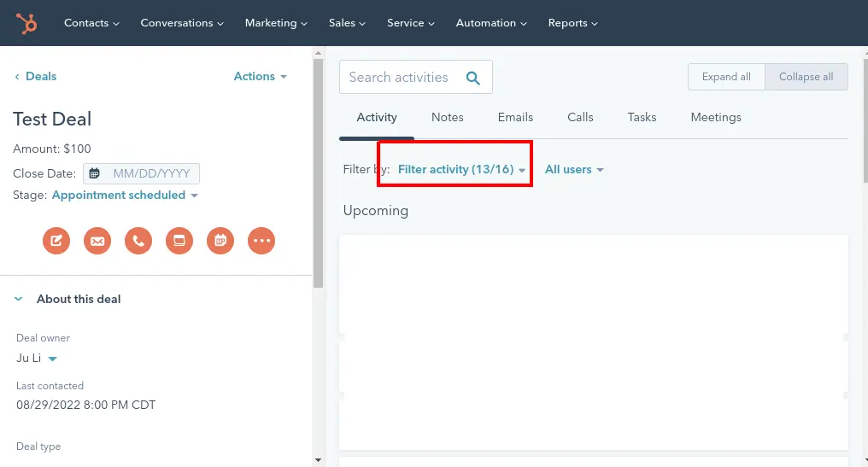The height and width of the screenshot is (467, 868).
Task: Change the Appointment scheduled stage dropdown
Action: point(125,195)
